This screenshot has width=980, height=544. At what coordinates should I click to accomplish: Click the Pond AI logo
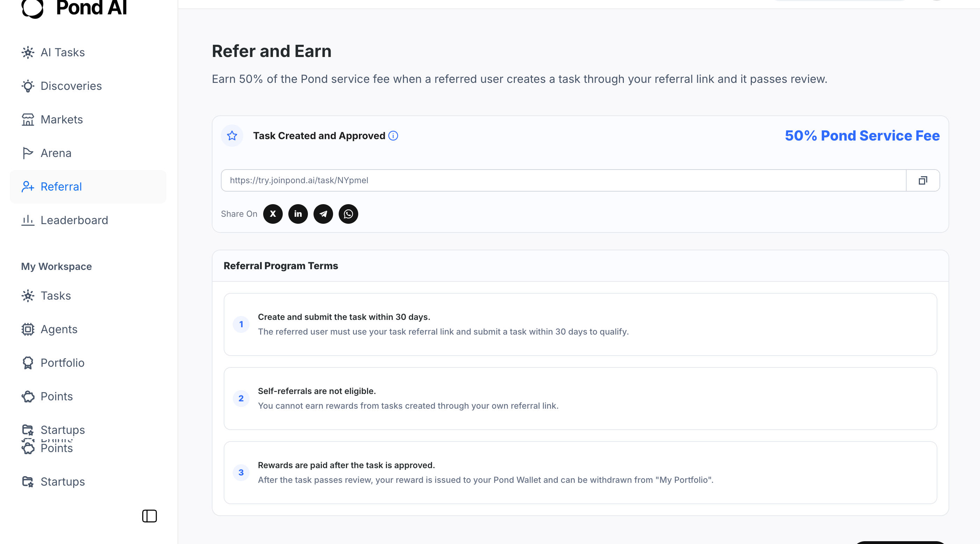[x=74, y=8]
